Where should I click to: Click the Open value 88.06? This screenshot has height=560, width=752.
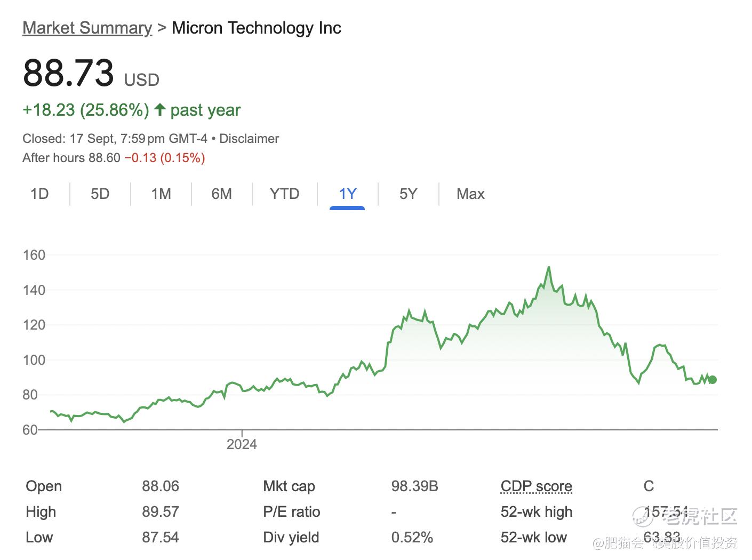[161, 486]
